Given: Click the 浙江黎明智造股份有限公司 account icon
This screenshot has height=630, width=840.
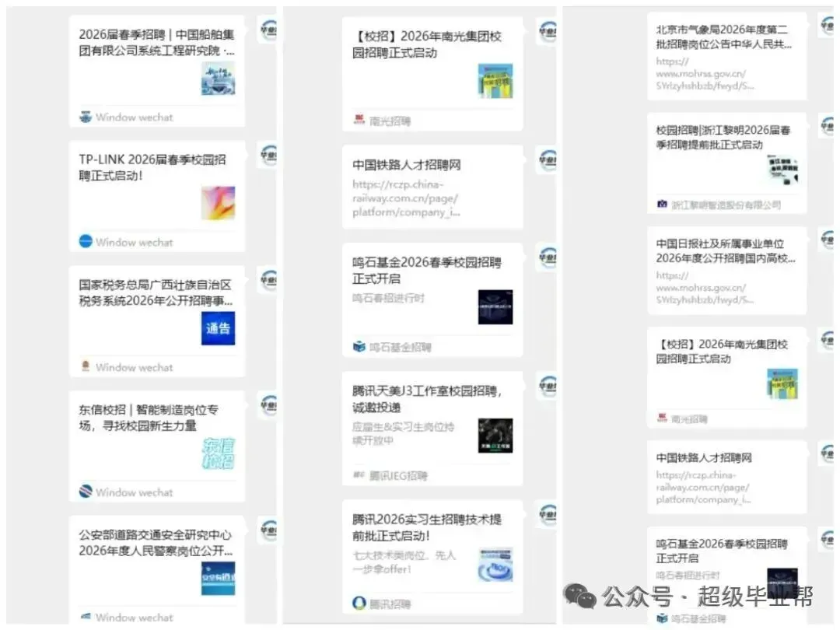Looking at the screenshot, I should [x=662, y=204].
